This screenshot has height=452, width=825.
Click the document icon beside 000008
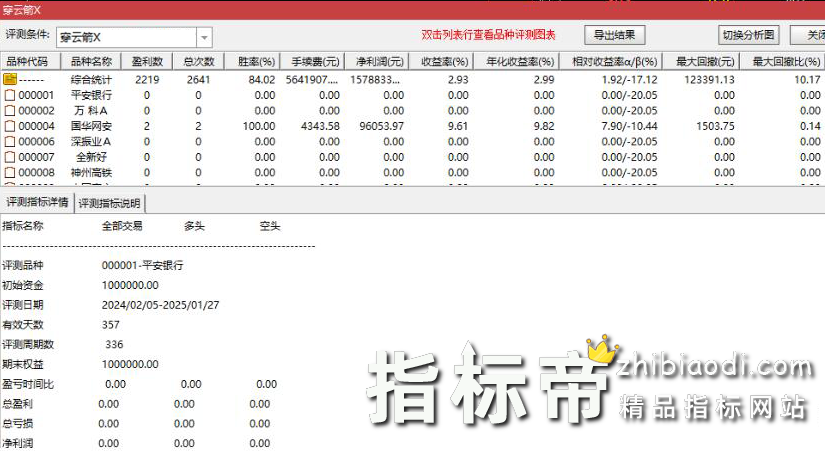pos(10,173)
